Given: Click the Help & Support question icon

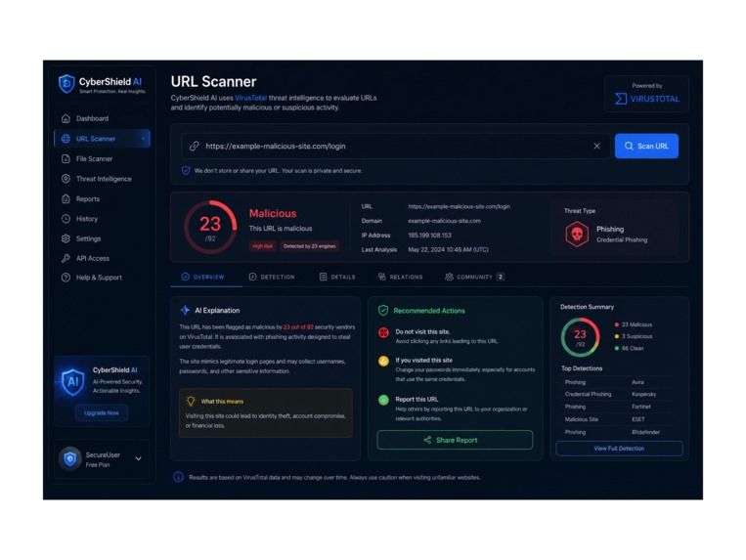Looking at the screenshot, I should (66, 278).
